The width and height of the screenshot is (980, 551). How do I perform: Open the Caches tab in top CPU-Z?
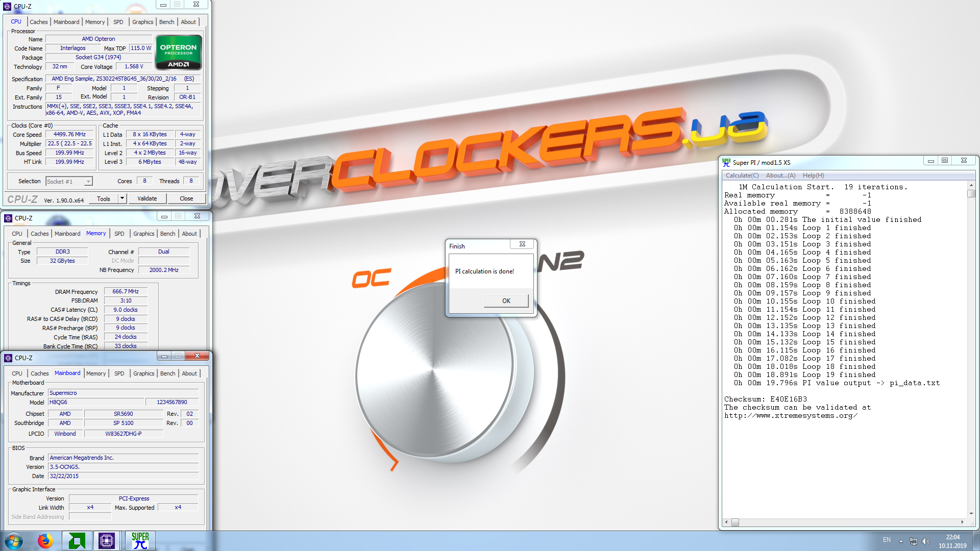[x=38, y=22]
